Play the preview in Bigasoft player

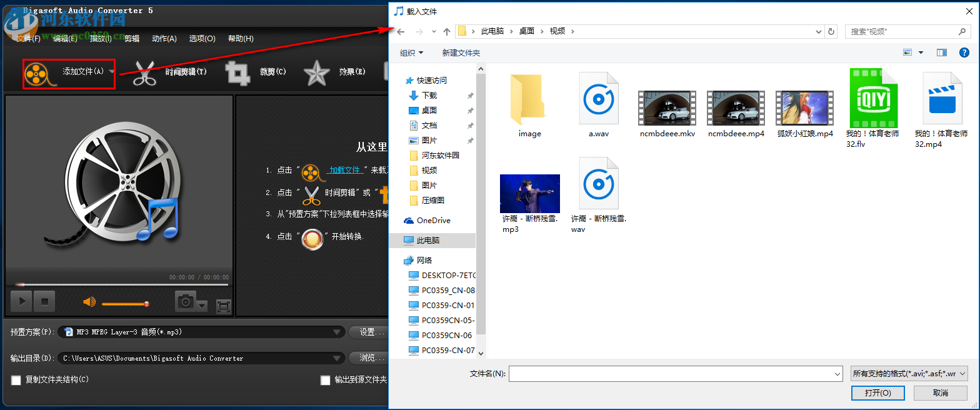(21, 302)
